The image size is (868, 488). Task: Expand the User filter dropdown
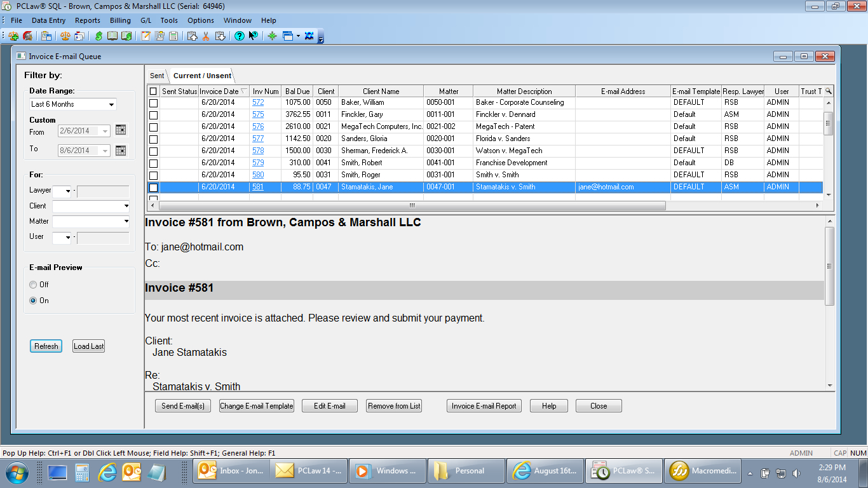68,238
